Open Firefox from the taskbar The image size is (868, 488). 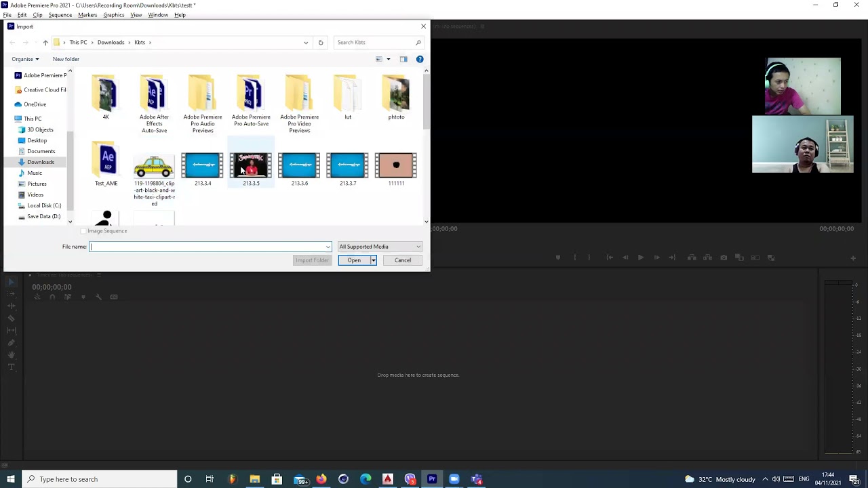(321, 479)
